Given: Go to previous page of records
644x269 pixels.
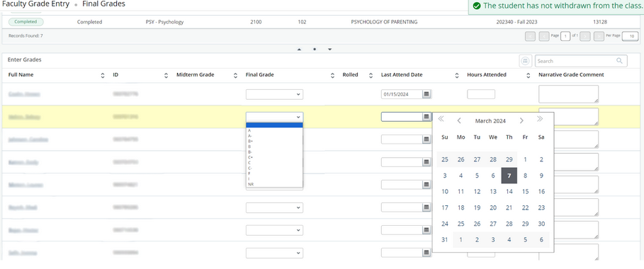Looking at the screenshot, I should click(x=544, y=36).
